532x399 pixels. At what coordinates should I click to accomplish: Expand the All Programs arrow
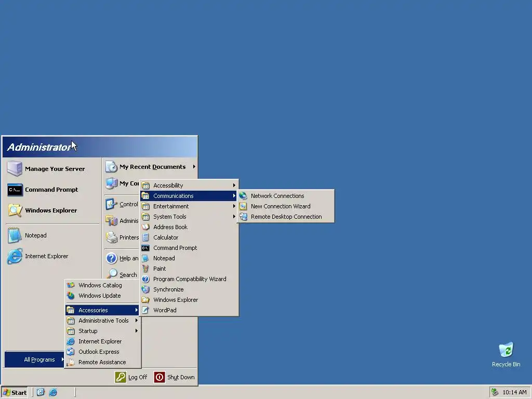click(x=62, y=360)
